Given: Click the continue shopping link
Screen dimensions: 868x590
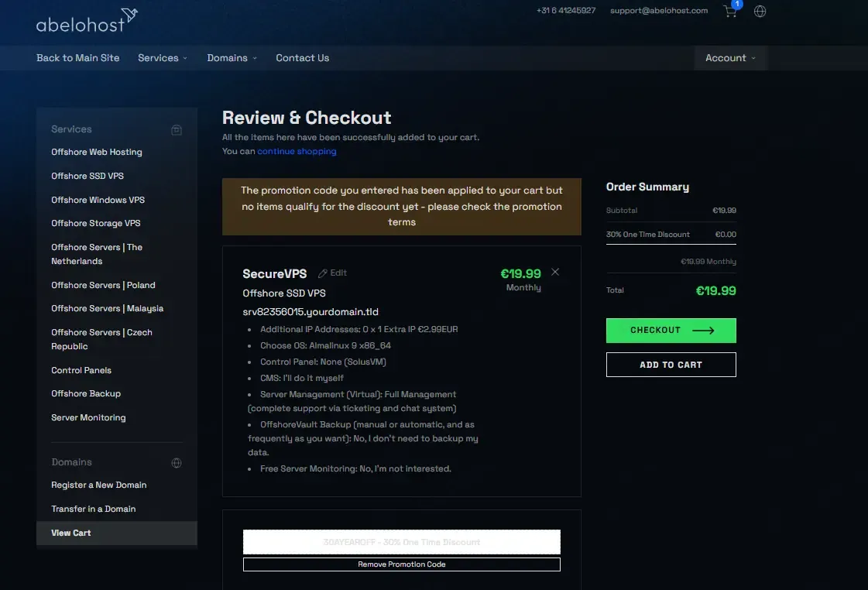Looking at the screenshot, I should point(297,151).
